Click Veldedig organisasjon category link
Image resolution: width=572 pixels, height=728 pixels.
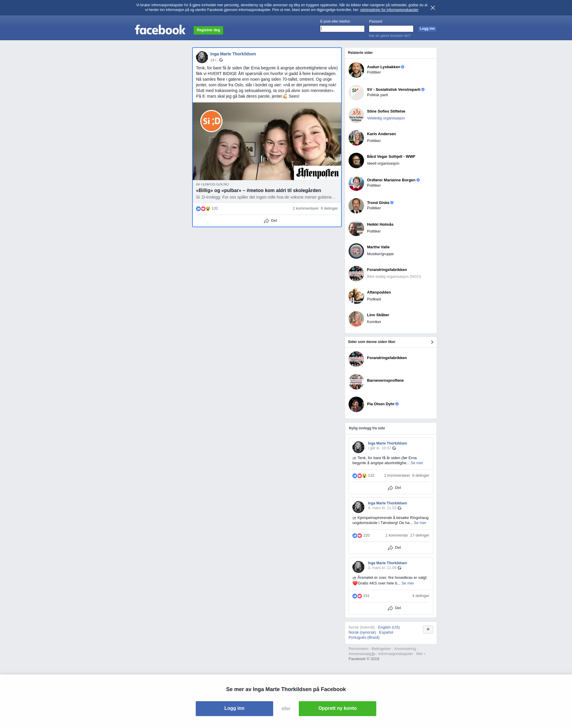pos(386,118)
